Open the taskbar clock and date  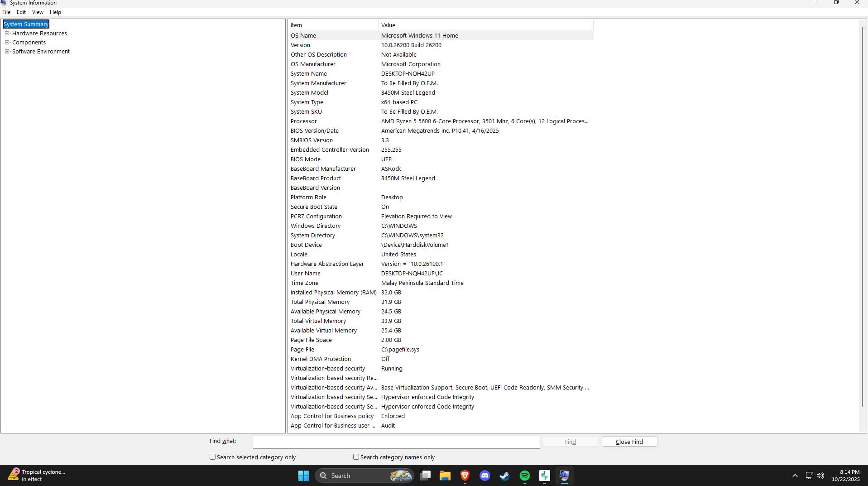click(846, 476)
